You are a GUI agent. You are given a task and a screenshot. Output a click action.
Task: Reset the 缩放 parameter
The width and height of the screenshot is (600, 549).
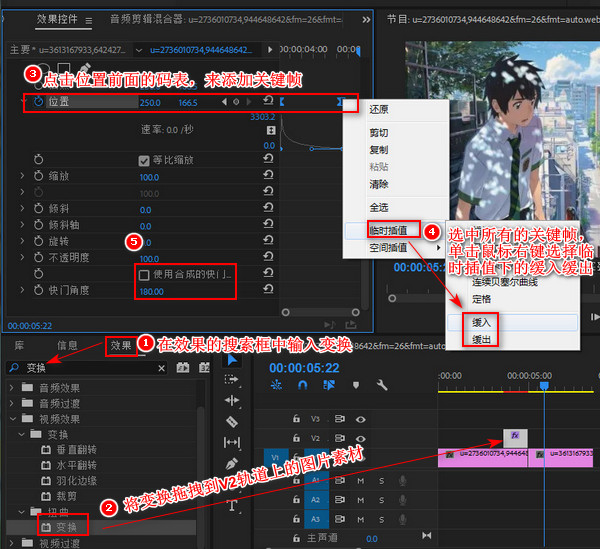click(268, 175)
